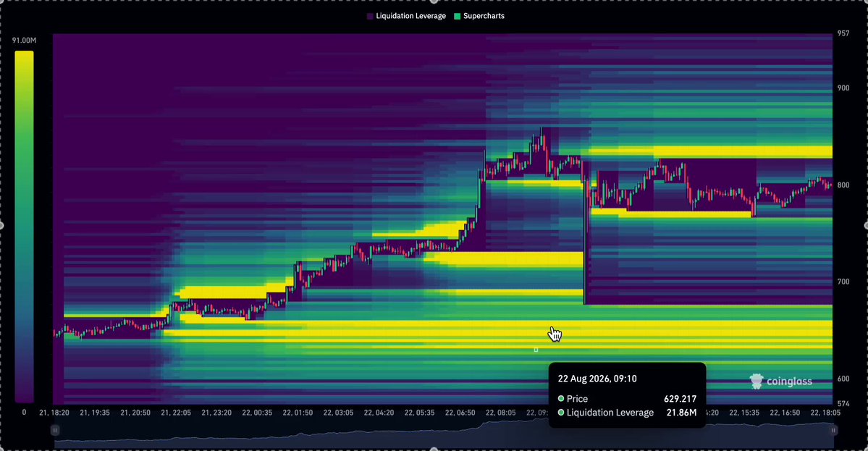Click the tooltip value 21.86M
The image size is (868, 451).
(x=681, y=413)
